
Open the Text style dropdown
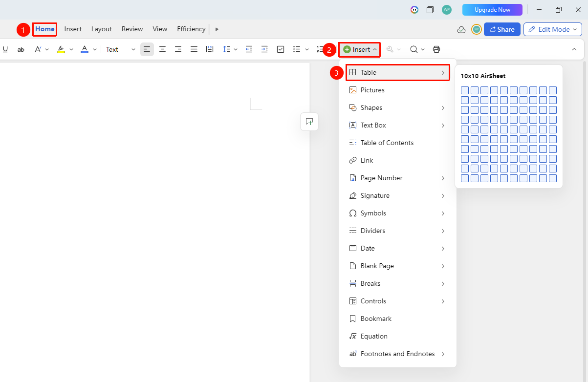tap(120, 49)
